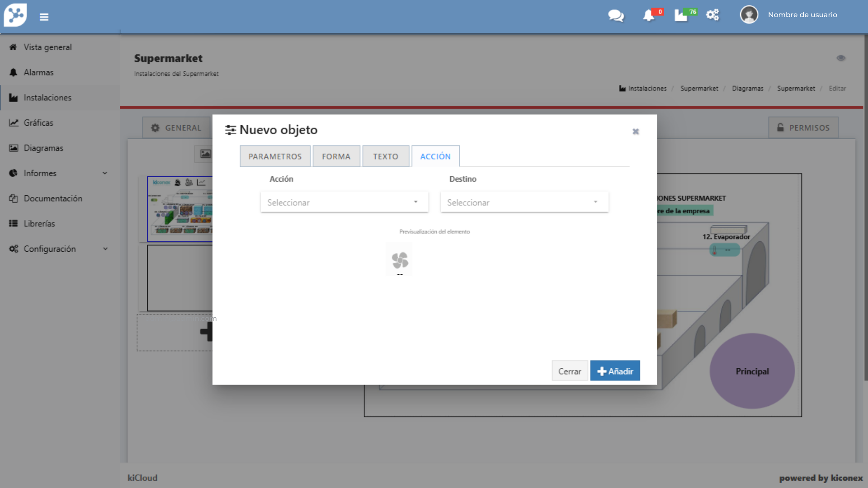Select the Supermarket diagram thumbnail

[180, 209]
